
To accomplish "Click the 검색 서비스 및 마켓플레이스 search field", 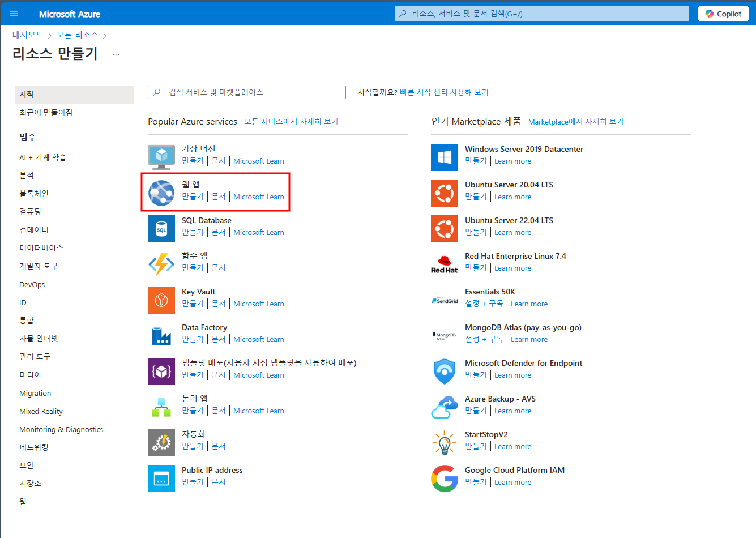I will click(x=247, y=92).
